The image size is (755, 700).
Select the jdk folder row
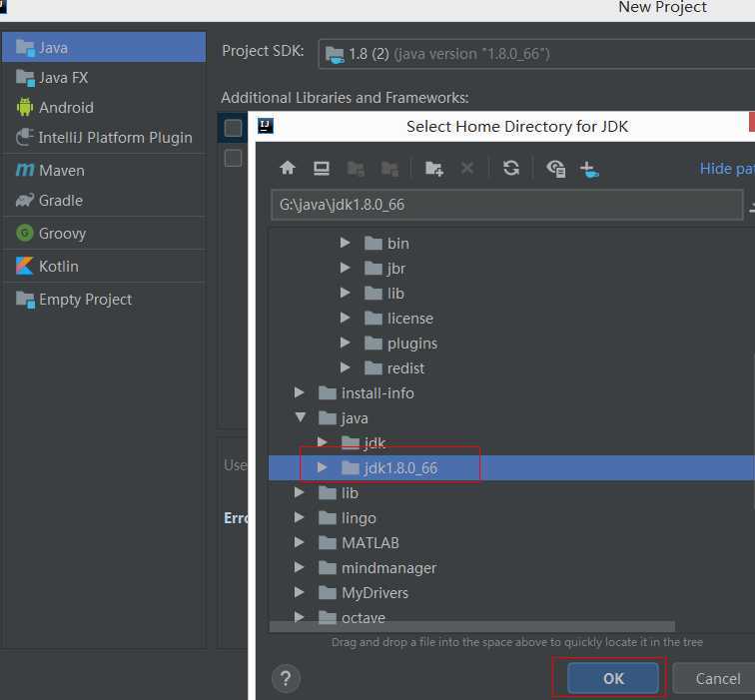pos(511,443)
